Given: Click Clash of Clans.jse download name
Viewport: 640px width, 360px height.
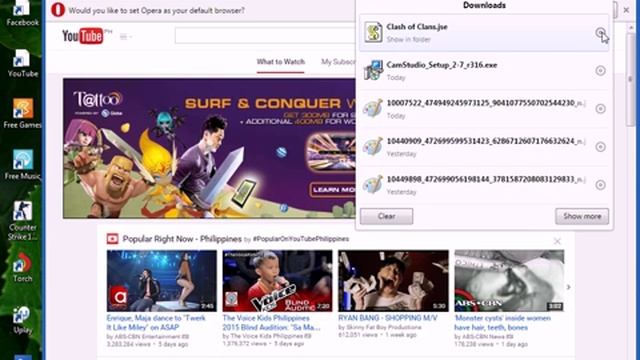Looking at the screenshot, I should pos(417,27).
